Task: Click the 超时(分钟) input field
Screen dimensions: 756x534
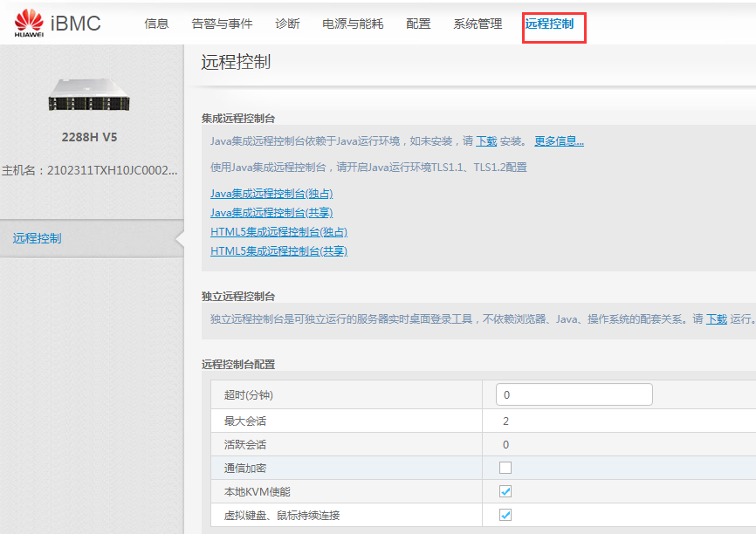Action: 574,395
